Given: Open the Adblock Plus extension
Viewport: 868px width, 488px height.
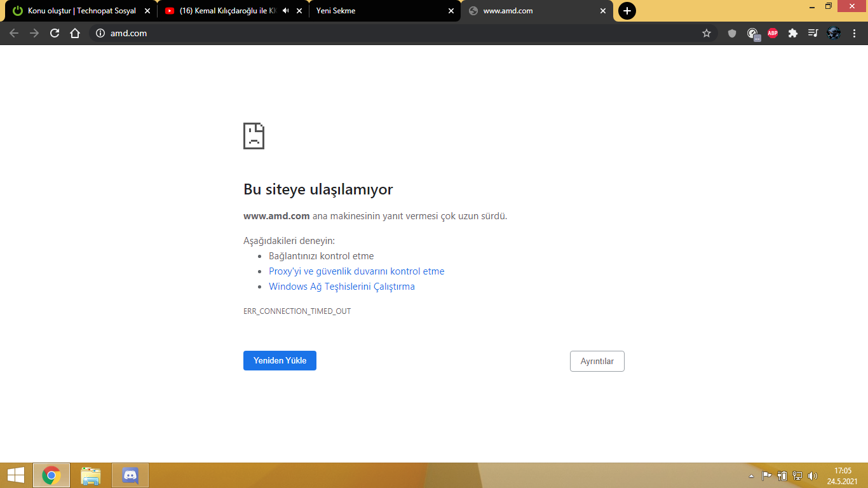Looking at the screenshot, I should pos(773,33).
